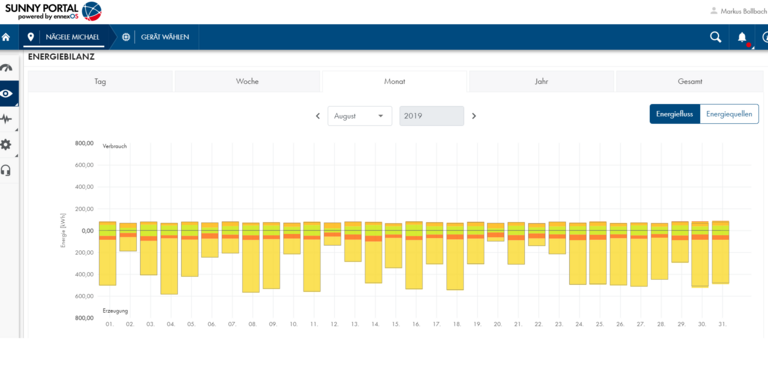Switch view to Energiequellen
Screen dimensions: 768x366
729,114
